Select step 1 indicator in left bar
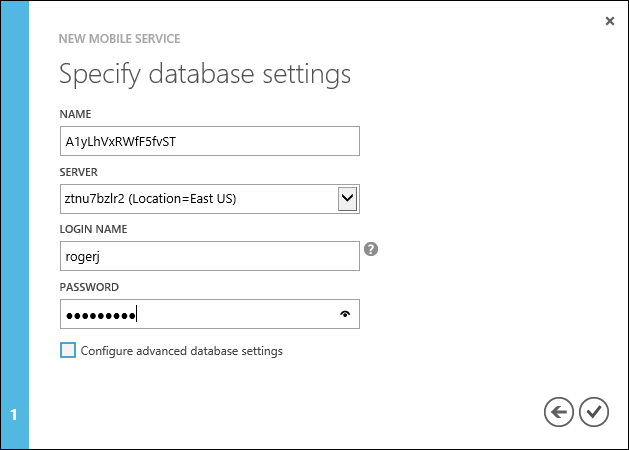629x450 pixels. click(x=14, y=413)
